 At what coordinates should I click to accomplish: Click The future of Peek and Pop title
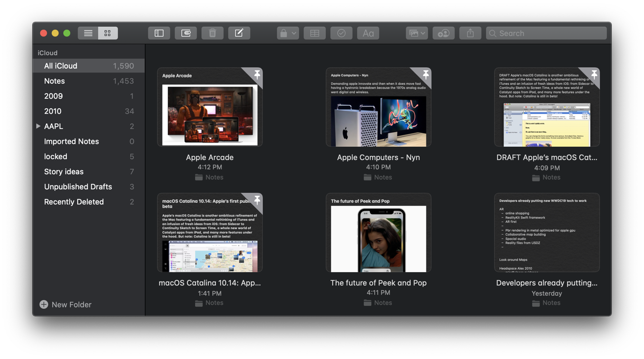click(379, 283)
